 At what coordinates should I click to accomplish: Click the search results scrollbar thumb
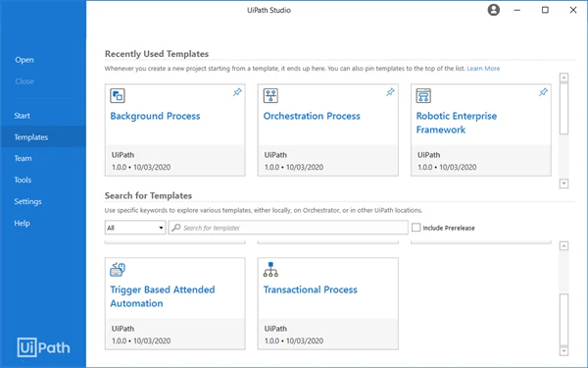pos(563,320)
